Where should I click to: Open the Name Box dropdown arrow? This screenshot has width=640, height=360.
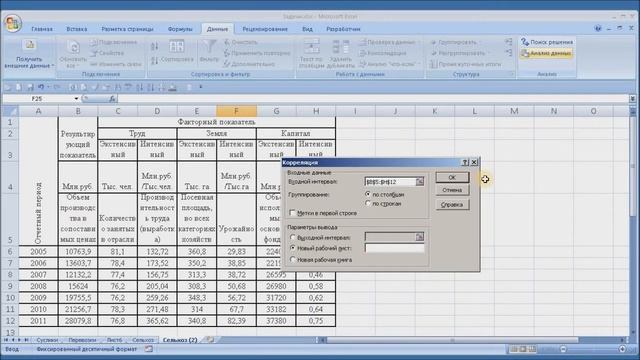[x=76, y=99]
